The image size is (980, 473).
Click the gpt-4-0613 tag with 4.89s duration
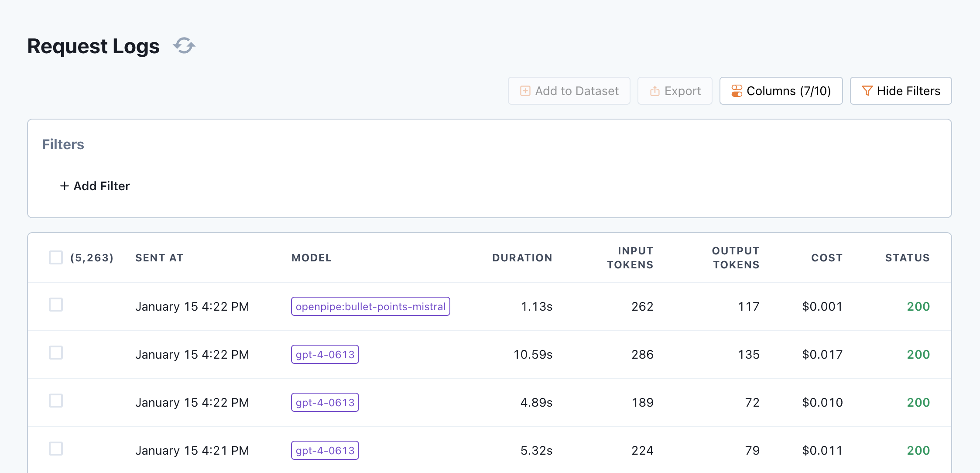point(325,402)
